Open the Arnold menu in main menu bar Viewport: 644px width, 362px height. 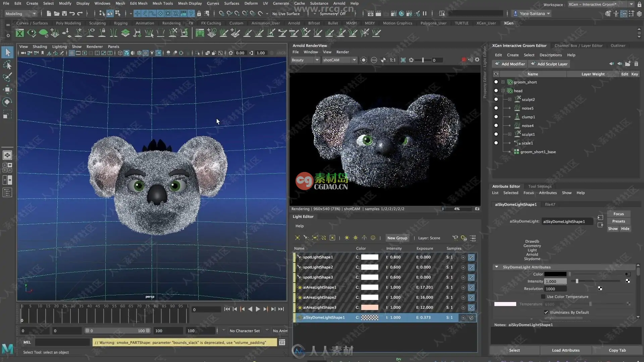pos(339,3)
